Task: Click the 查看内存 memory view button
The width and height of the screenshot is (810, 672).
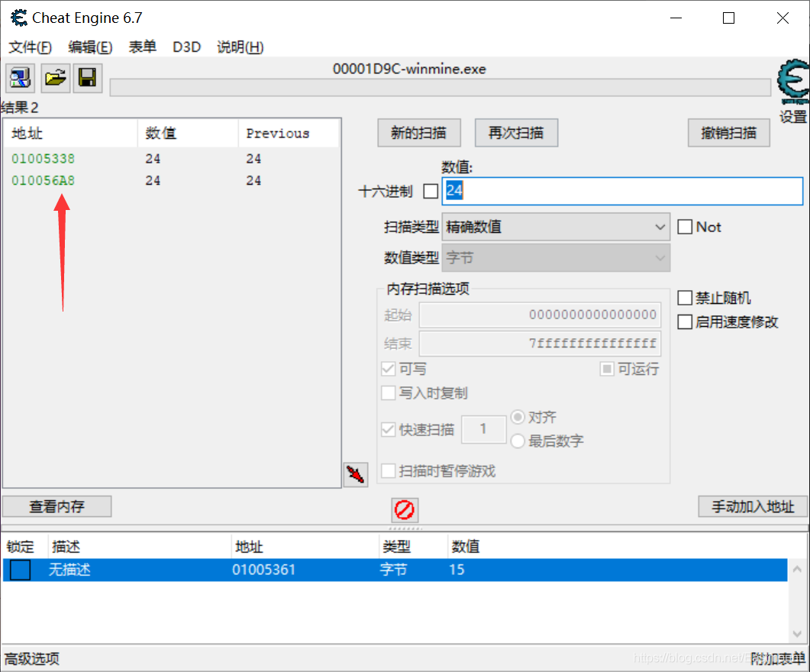Action: (56, 506)
